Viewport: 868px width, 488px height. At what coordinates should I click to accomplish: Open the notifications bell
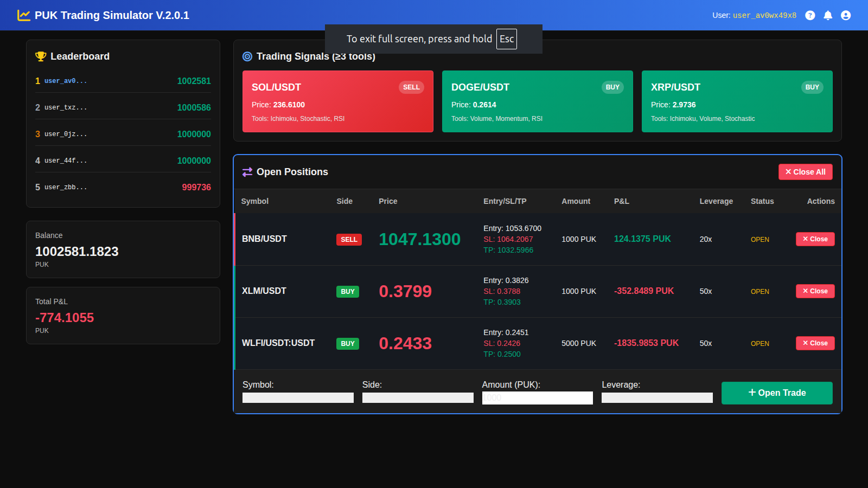pos(828,15)
